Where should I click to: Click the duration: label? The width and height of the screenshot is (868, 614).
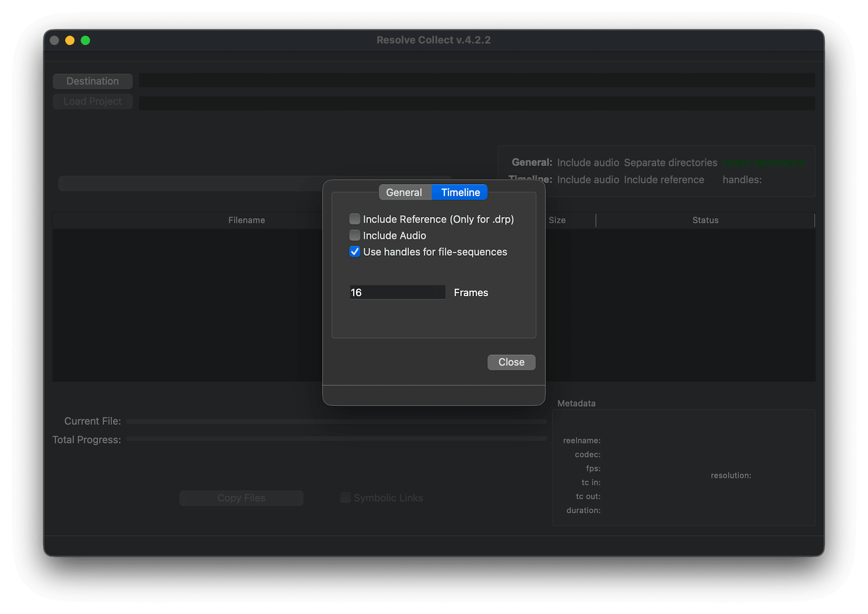point(584,510)
